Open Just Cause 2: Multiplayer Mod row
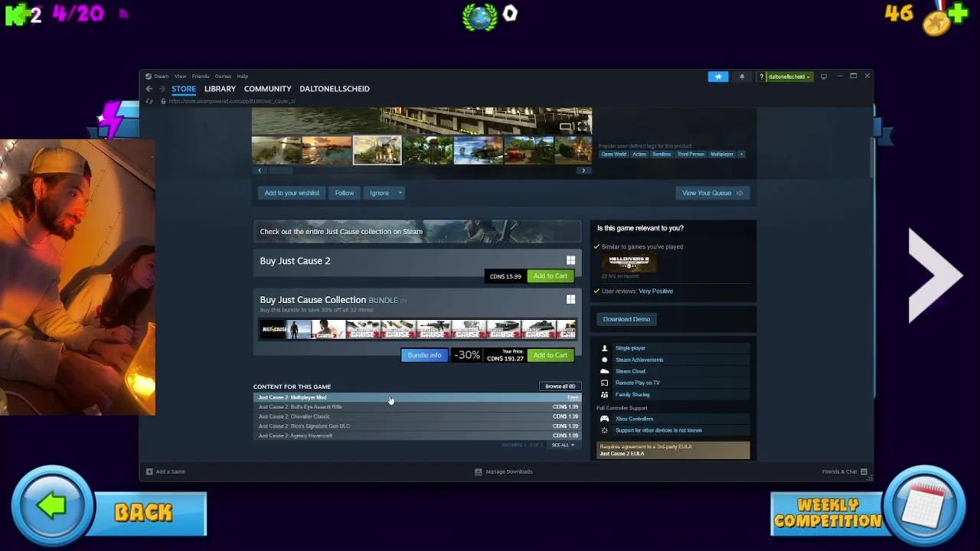This screenshot has width=980, height=551. pyautogui.click(x=417, y=397)
